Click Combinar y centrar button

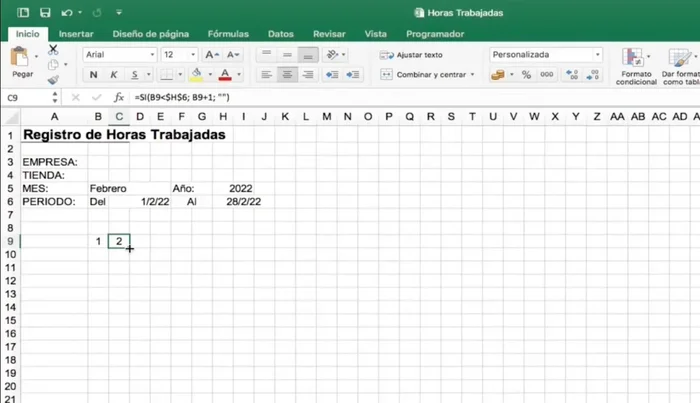point(422,75)
